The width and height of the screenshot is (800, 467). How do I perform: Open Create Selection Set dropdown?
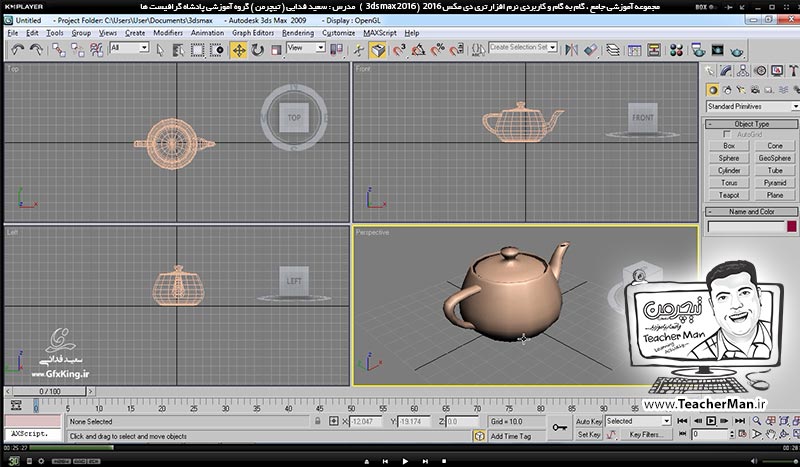(x=552, y=47)
